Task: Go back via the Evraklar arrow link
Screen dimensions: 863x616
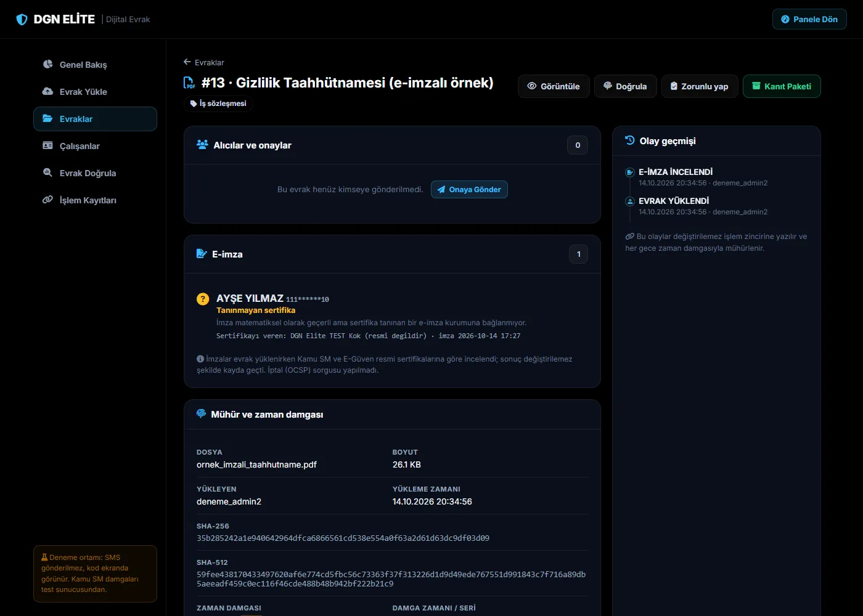Action: (203, 62)
